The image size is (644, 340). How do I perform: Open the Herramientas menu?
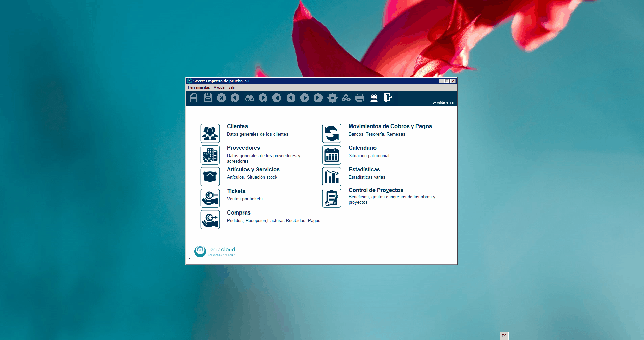199,87
